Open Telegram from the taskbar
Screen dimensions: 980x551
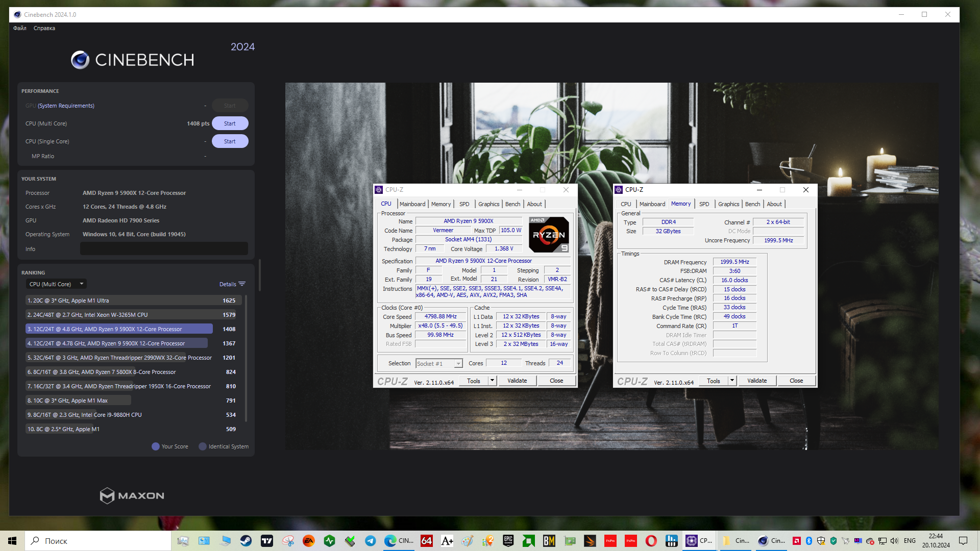click(x=371, y=541)
